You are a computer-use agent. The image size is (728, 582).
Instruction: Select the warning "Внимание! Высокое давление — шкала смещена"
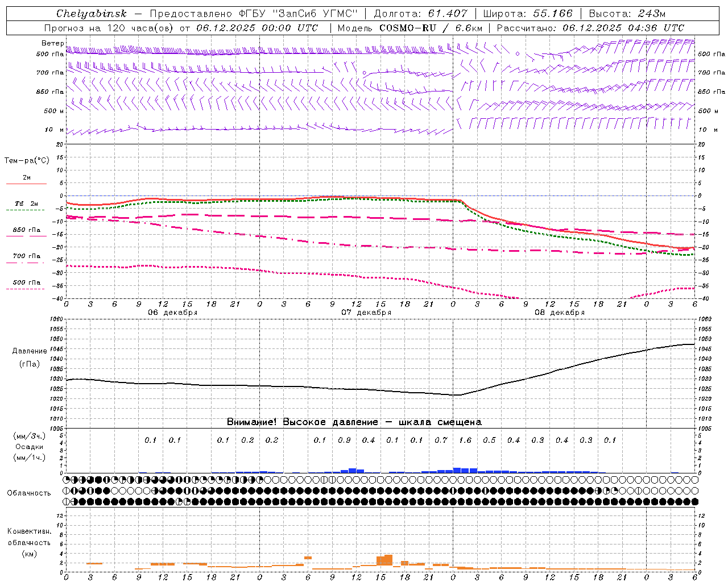tap(354, 422)
